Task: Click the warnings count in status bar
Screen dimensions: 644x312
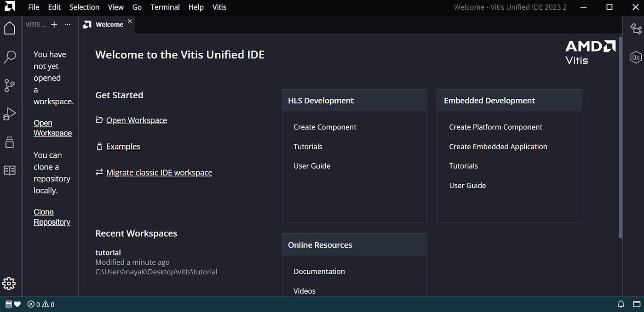Action: click(x=48, y=304)
